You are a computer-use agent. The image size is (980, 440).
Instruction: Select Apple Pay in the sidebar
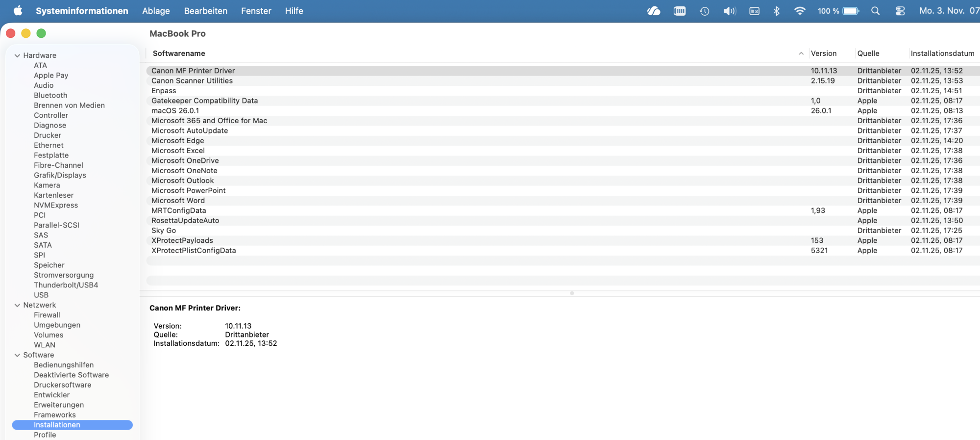pos(51,75)
